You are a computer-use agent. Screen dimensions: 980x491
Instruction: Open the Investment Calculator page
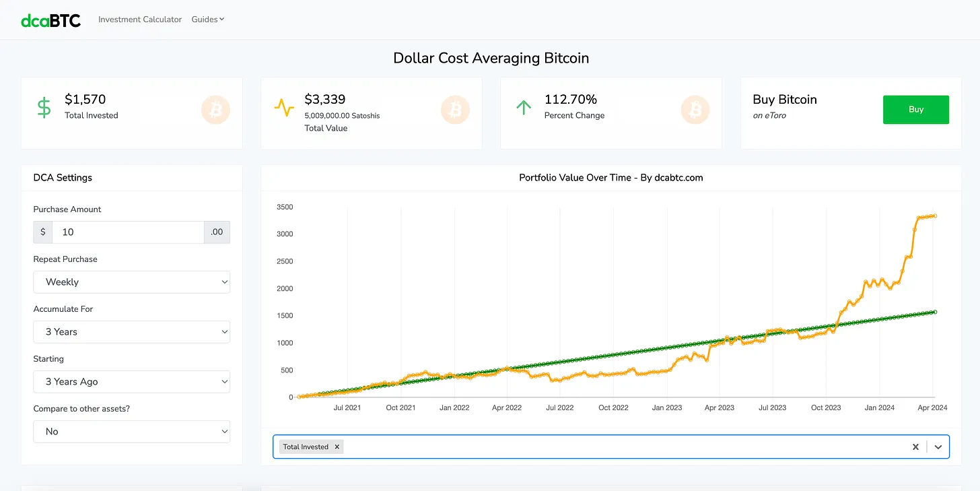click(140, 20)
